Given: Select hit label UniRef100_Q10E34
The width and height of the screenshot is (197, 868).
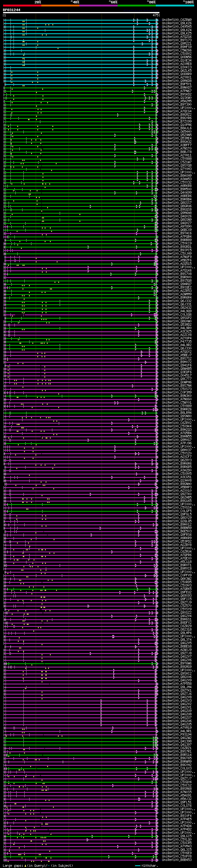Looking at the screenshot, I should (177, 60).
